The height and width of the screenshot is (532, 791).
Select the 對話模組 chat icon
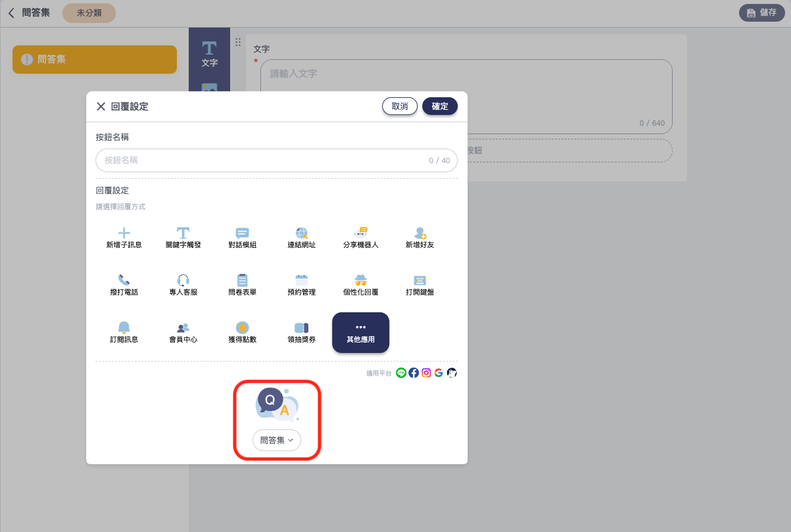[242, 233]
